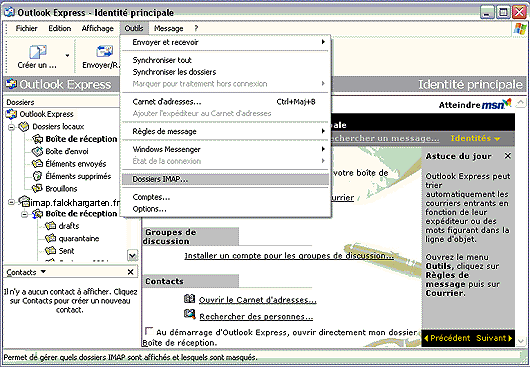Open Carnet d'adresses from Outils menu
The image size is (530, 367).
click(225, 102)
